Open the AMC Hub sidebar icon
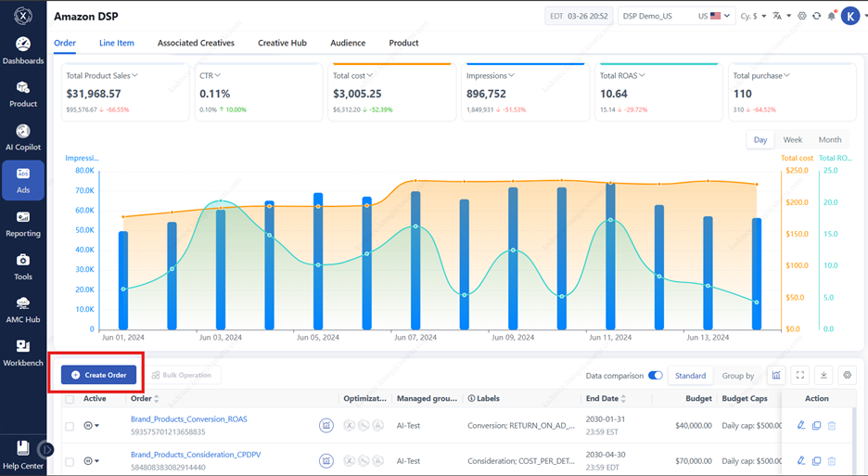 tap(23, 309)
